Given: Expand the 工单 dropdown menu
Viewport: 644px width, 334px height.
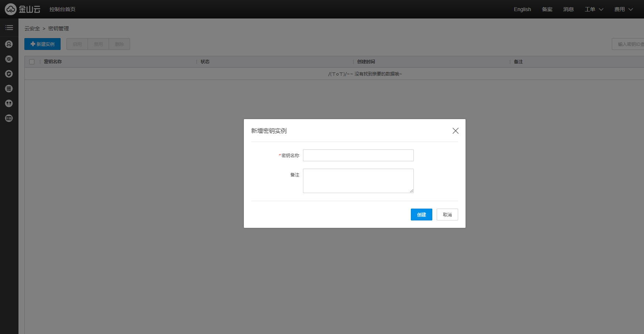Looking at the screenshot, I should [594, 9].
